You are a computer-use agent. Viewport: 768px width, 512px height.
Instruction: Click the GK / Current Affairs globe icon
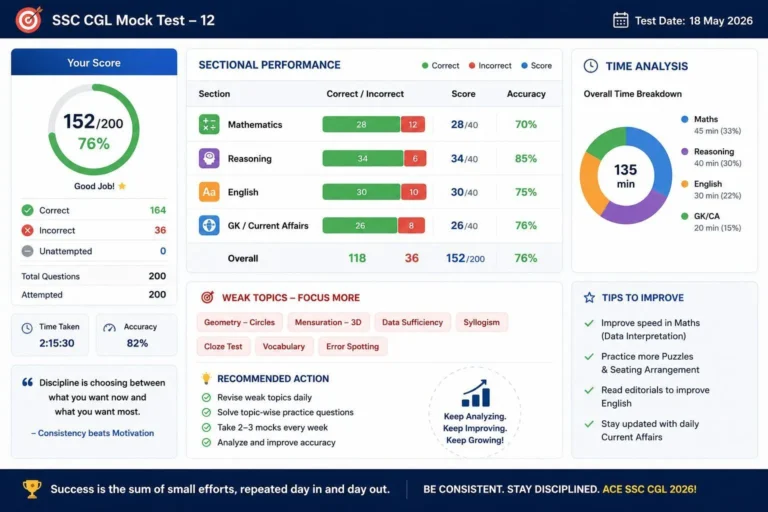click(x=209, y=225)
